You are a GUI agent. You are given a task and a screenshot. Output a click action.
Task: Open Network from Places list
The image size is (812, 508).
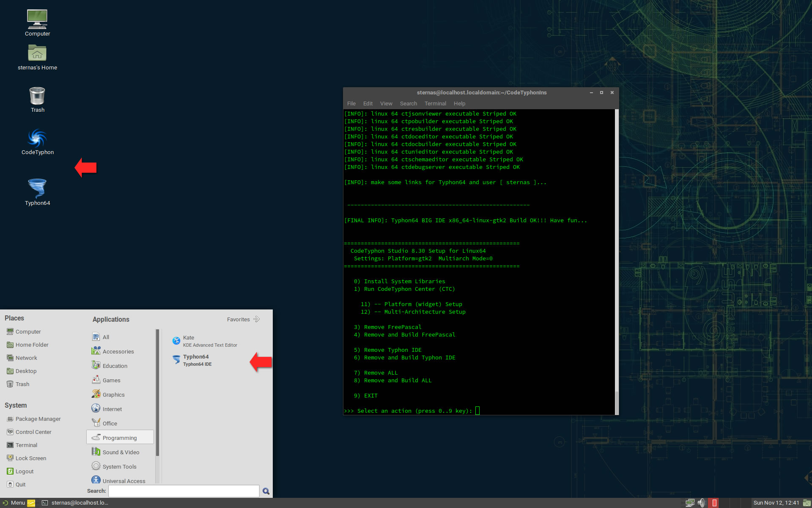pyautogui.click(x=22, y=358)
